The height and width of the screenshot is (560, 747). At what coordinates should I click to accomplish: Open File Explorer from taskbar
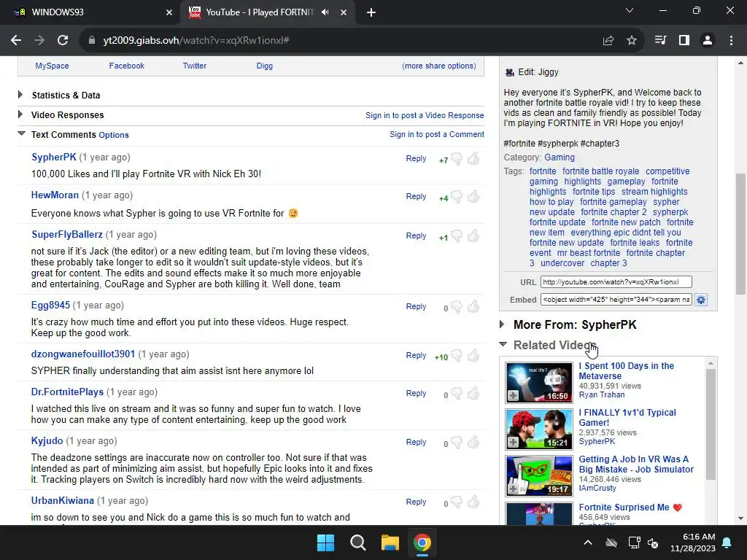coord(390,542)
